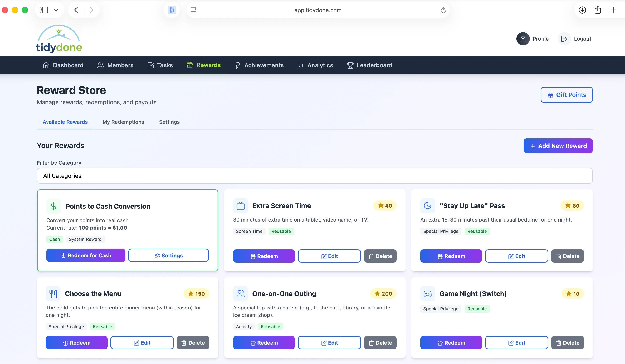The height and width of the screenshot is (364, 625).
Task: Open the Tasks nav item
Action: [x=160, y=65]
